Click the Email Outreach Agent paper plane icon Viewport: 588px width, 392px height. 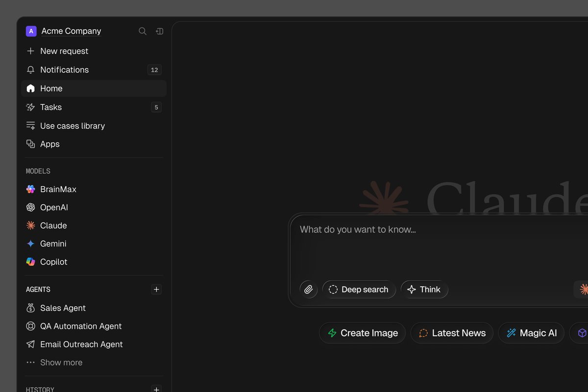[30, 344]
